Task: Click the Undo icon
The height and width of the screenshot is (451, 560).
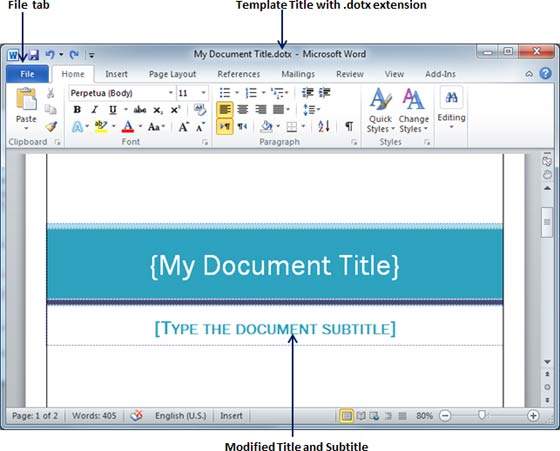Action: click(x=50, y=55)
